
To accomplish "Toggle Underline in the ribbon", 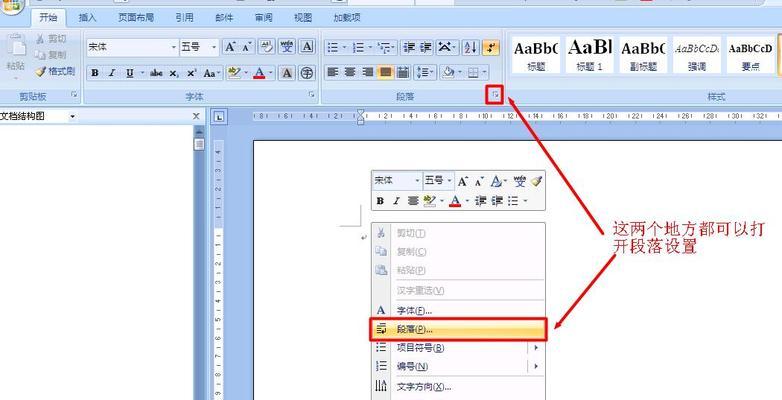I will coord(130,73).
